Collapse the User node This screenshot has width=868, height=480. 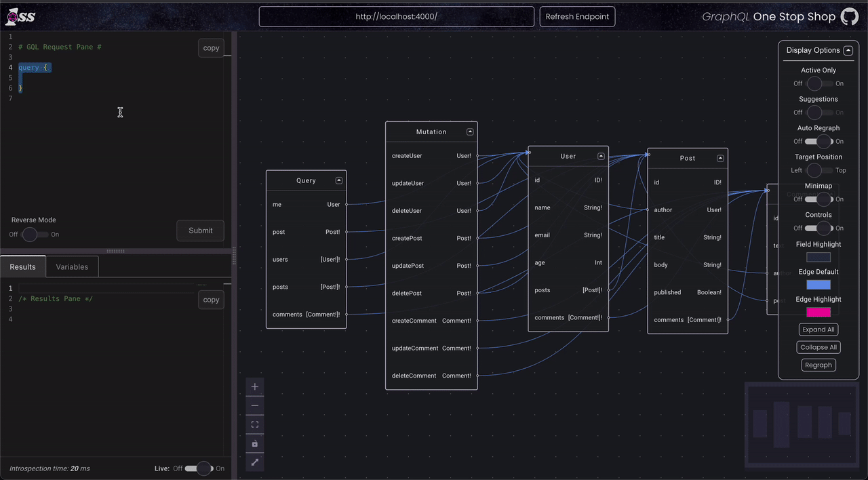(601, 156)
